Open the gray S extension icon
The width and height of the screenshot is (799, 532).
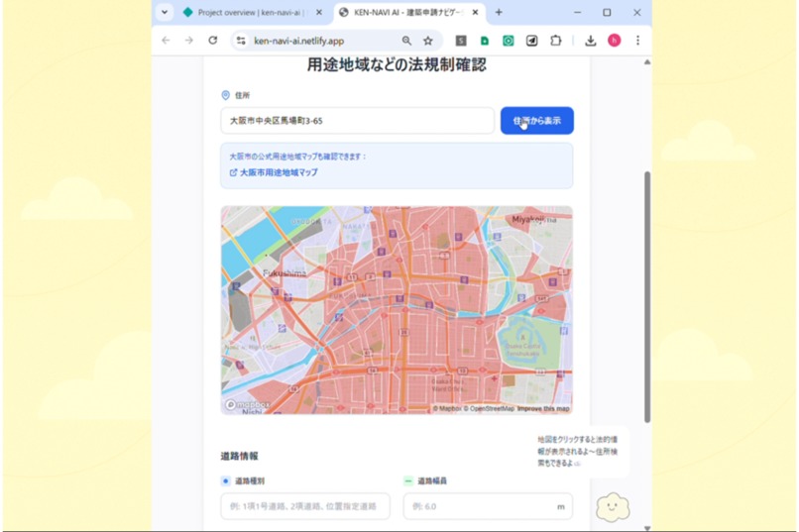(461, 41)
